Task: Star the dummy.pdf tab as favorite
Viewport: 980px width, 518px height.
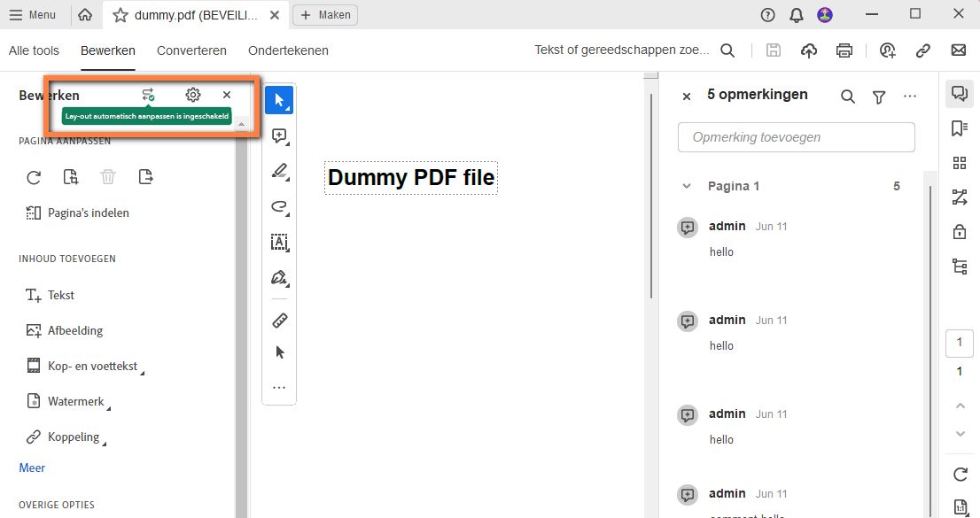Action: point(120,15)
